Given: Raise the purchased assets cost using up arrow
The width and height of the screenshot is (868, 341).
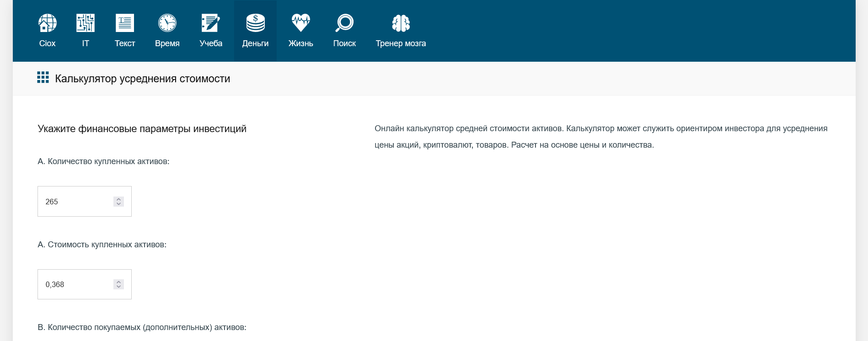Looking at the screenshot, I should tap(118, 282).
